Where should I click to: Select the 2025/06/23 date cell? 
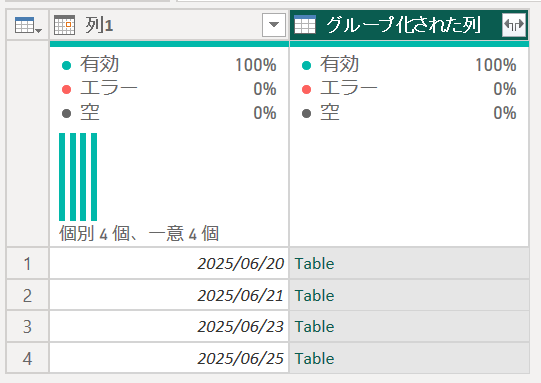tap(169, 326)
